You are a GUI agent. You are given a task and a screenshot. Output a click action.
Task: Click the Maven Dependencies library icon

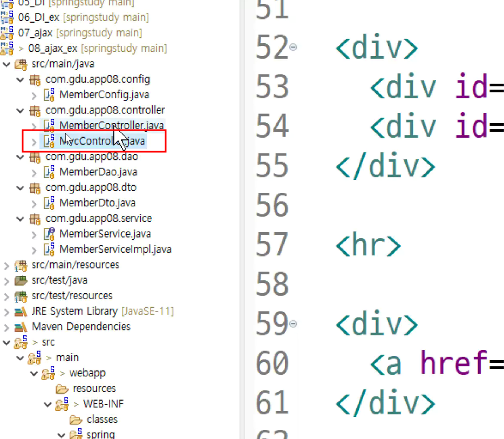coord(21,327)
